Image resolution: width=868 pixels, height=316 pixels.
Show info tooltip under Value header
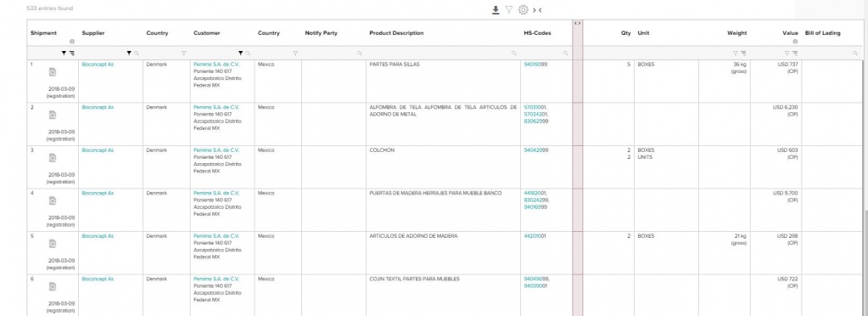[795, 42]
